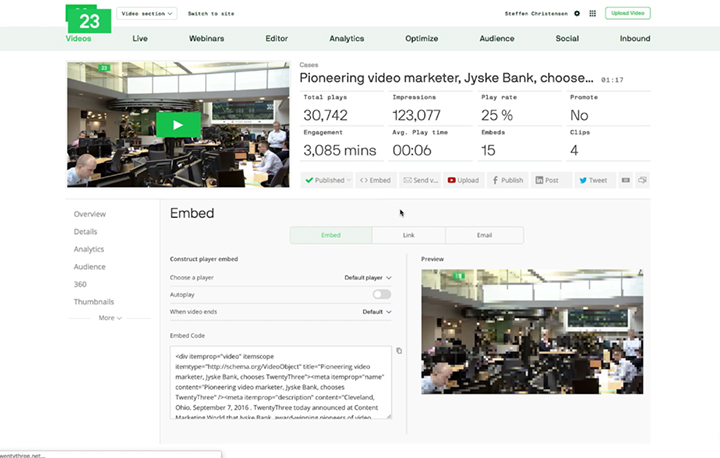Click the Promote value No
The image size is (720, 458).
(579, 115)
